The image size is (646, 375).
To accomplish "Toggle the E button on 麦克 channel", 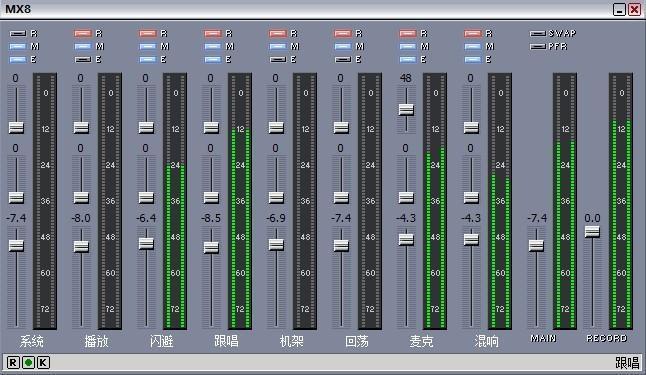I will coord(408,60).
